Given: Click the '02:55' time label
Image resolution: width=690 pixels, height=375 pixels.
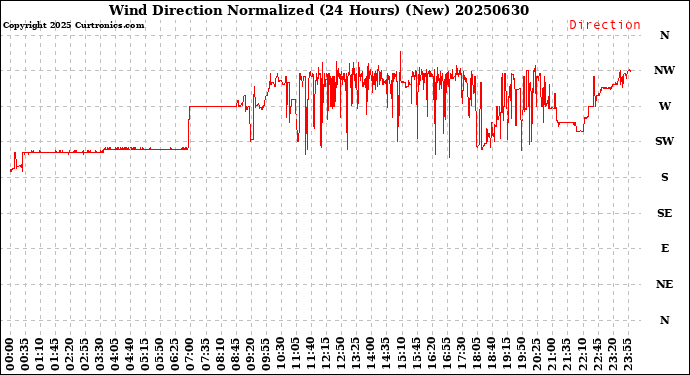Looking at the screenshot, I should [85, 354].
